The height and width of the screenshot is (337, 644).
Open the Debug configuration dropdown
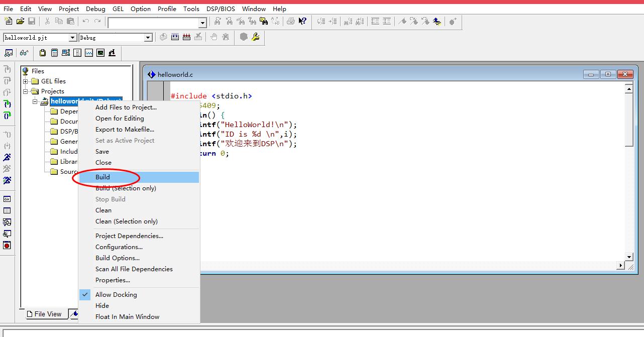[x=148, y=38]
